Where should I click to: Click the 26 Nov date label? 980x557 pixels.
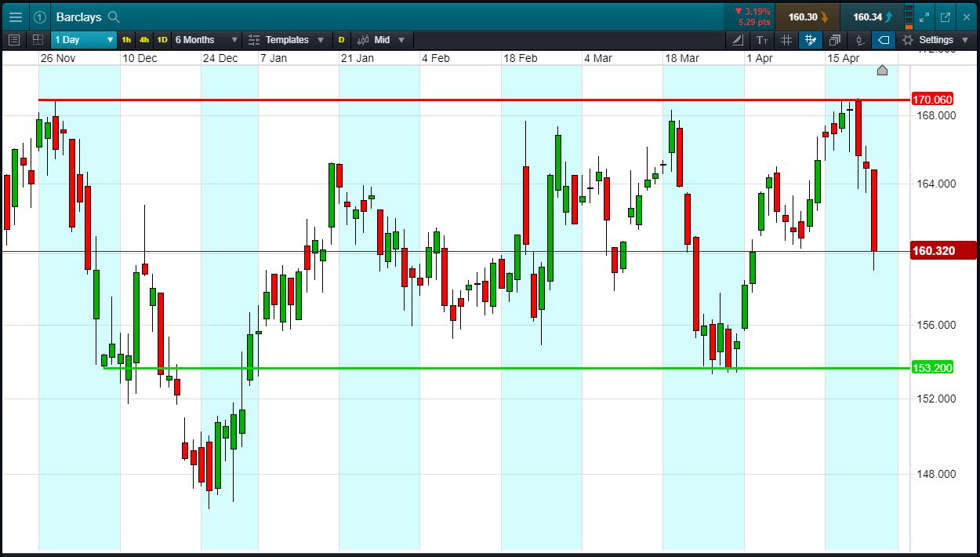tap(58, 58)
